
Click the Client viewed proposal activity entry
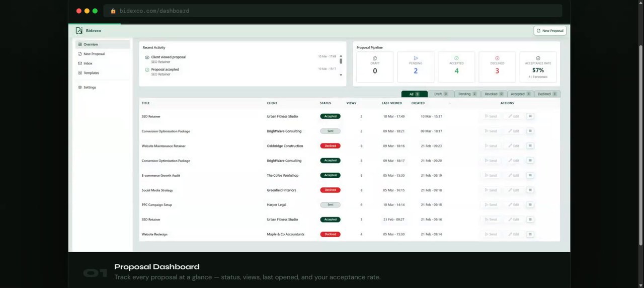(x=168, y=59)
